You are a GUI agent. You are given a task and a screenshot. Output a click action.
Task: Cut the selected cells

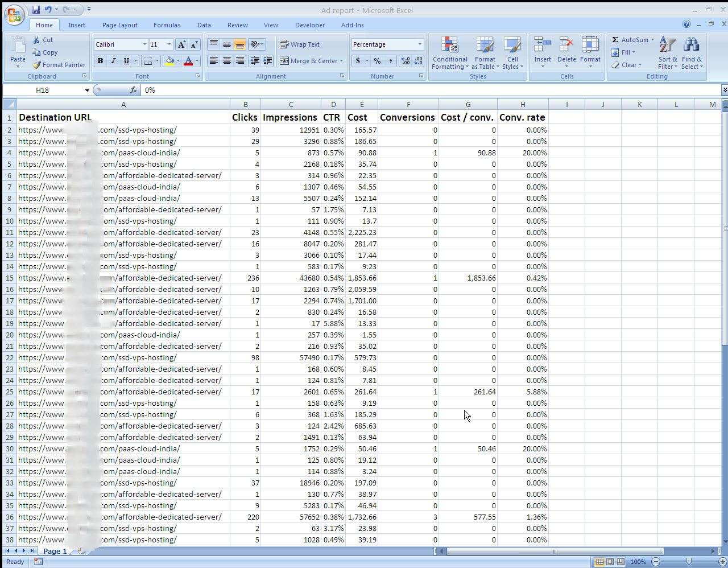pyautogui.click(x=43, y=40)
